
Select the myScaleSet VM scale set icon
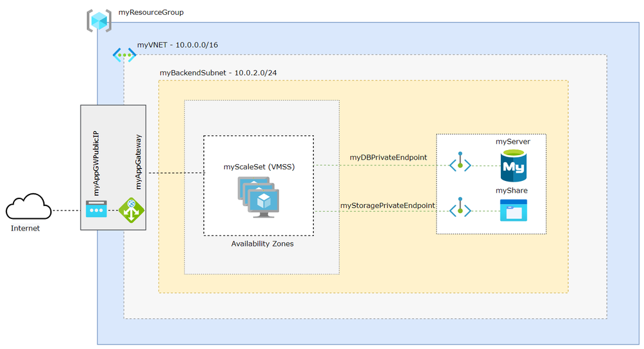coord(259,197)
